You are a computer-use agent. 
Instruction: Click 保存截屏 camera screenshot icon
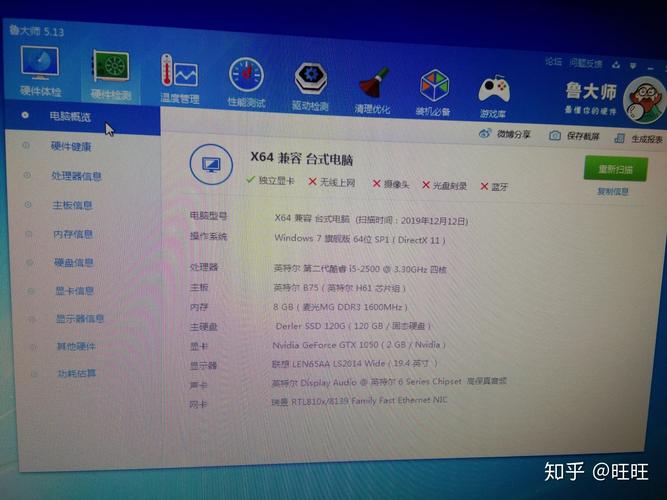(554, 136)
